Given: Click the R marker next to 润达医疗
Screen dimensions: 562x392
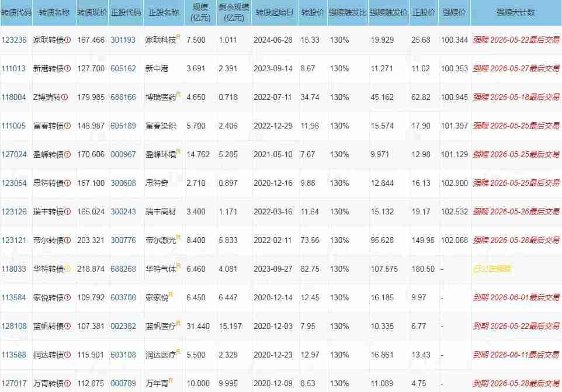Looking at the screenshot, I should tap(179, 352).
